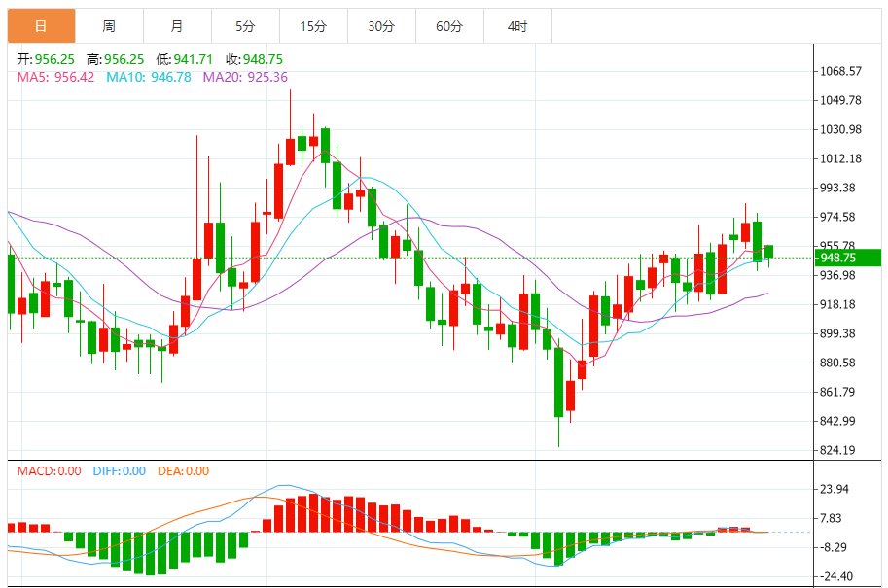Open the 30分 timeframe tab
The height and width of the screenshot is (588, 888).
click(x=381, y=26)
